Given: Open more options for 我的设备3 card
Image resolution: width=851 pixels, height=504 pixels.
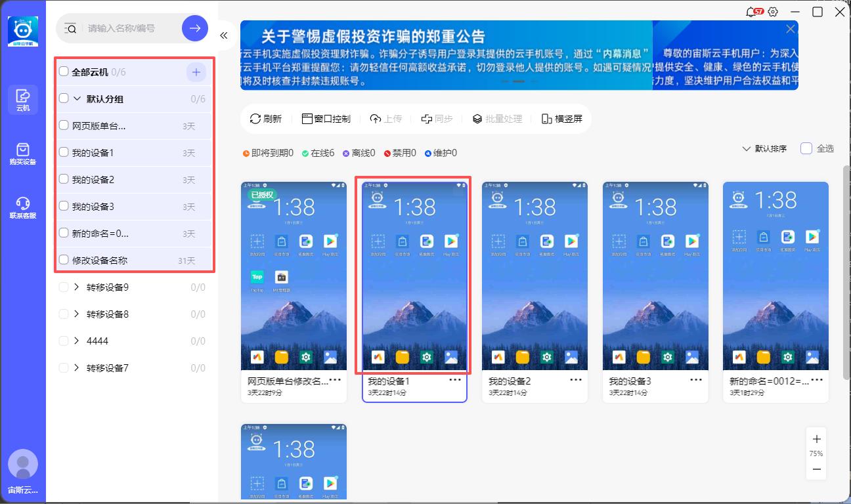Looking at the screenshot, I should pyautogui.click(x=697, y=380).
